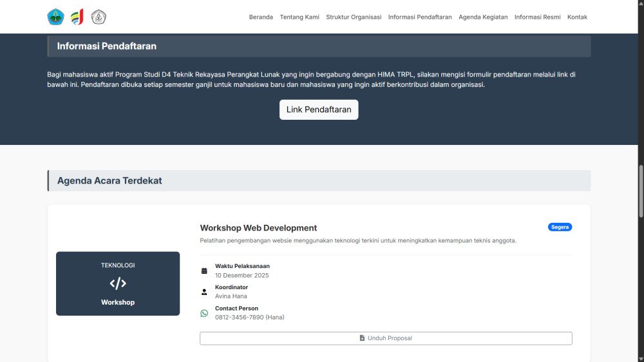This screenshot has width=644, height=362.
Task: Click the WhatsApp icon beside Contact Person
Action: [204, 313]
